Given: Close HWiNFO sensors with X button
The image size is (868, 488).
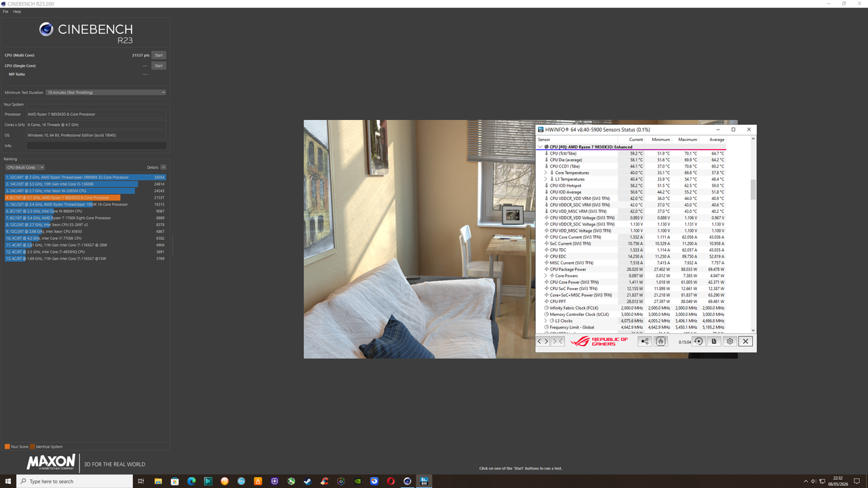Looking at the screenshot, I should [745, 341].
